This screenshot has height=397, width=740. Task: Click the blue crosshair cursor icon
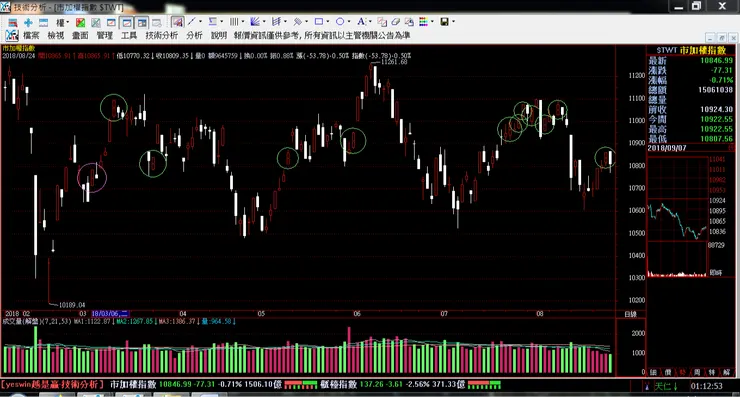click(28, 22)
